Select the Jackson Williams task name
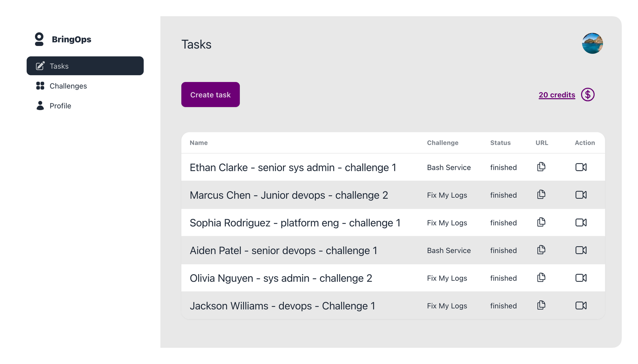638x364 pixels. (282, 306)
